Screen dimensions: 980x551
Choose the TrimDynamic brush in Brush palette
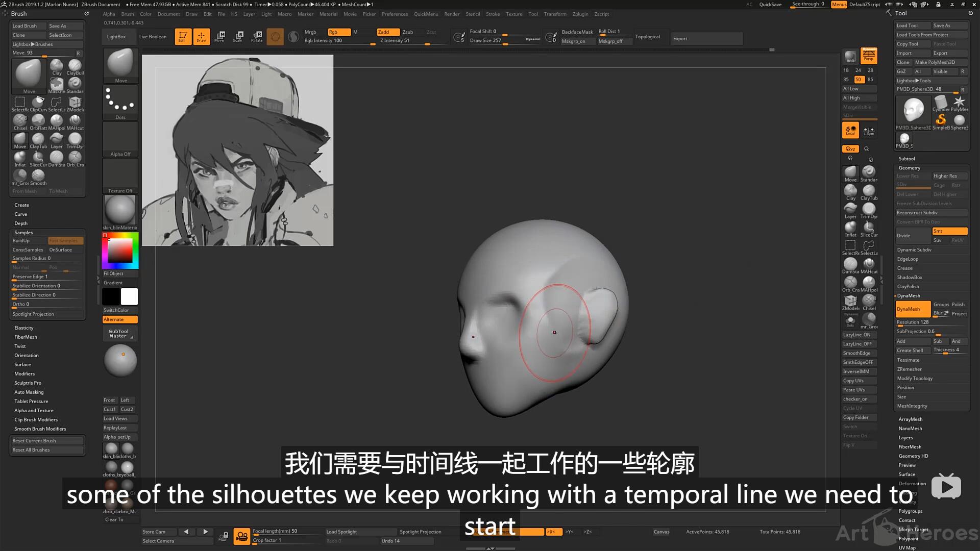click(x=75, y=141)
